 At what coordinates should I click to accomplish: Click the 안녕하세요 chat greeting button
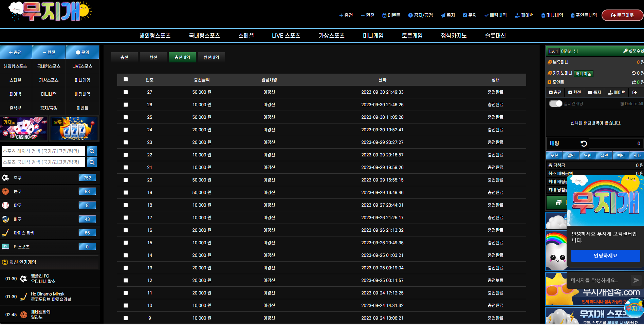pos(605,255)
